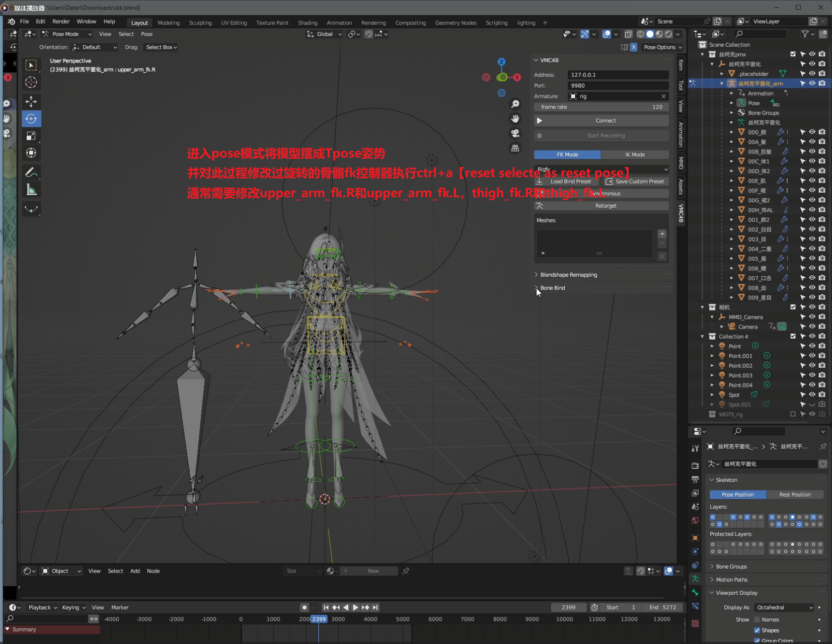Enable the Names display checkbox
832x644 pixels.
757,620
